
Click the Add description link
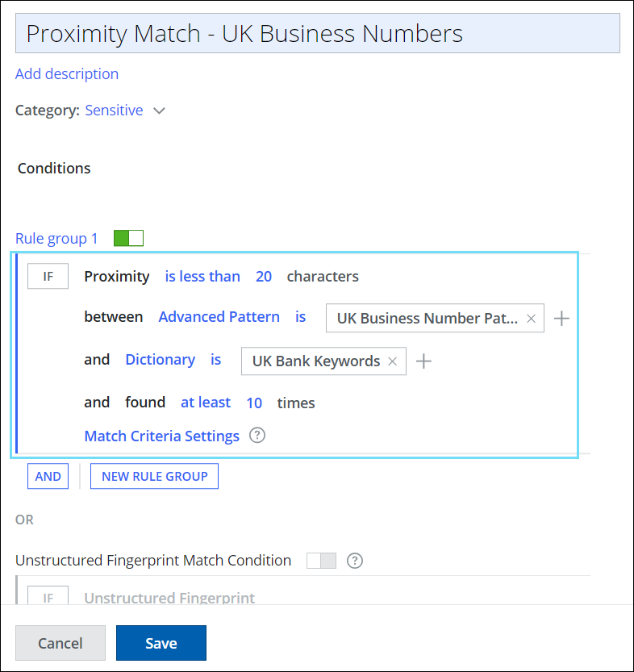coord(67,73)
